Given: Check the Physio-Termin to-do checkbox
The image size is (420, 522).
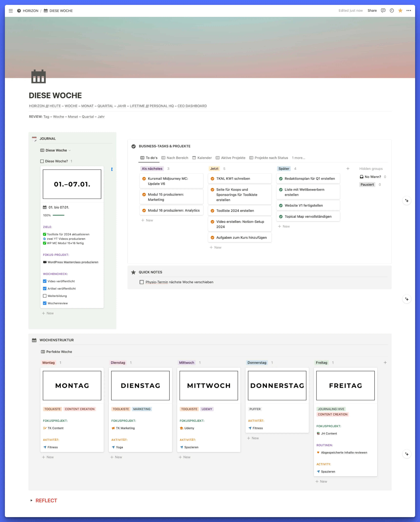Looking at the screenshot, I should click(x=142, y=282).
